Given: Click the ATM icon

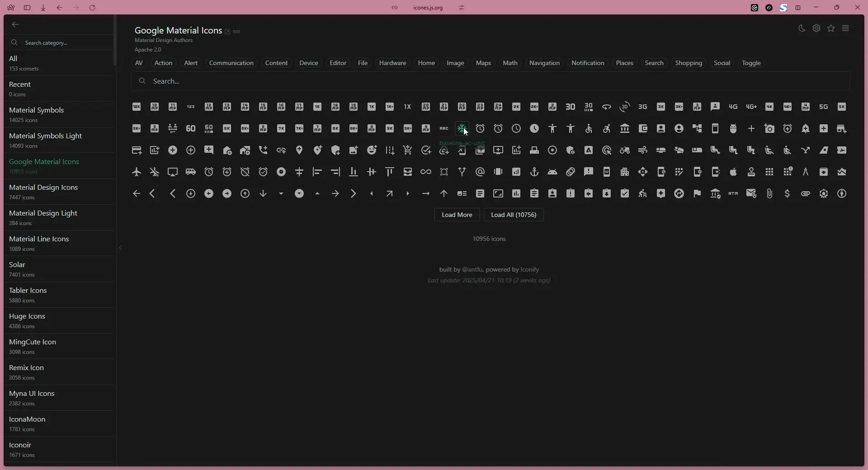Looking at the screenshot, I should click(x=733, y=194).
